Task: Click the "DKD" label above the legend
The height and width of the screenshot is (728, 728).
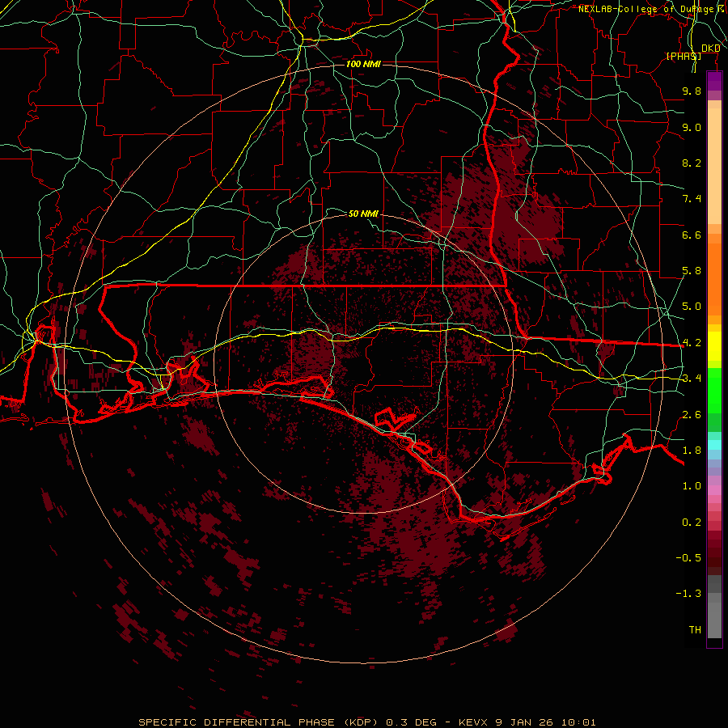Action: (711, 49)
